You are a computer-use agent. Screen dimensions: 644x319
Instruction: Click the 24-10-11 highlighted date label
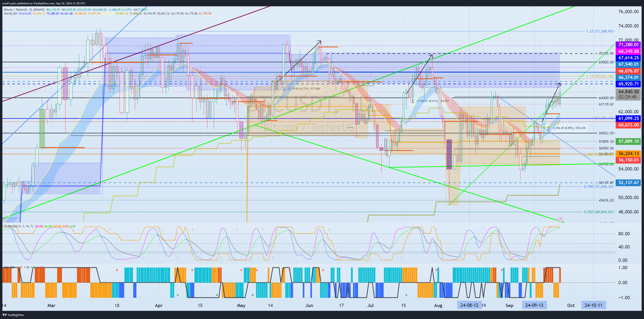594,305
